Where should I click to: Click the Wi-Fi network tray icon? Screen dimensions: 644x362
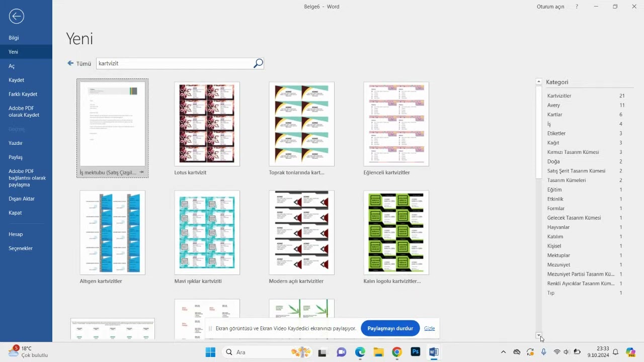point(557,352)
